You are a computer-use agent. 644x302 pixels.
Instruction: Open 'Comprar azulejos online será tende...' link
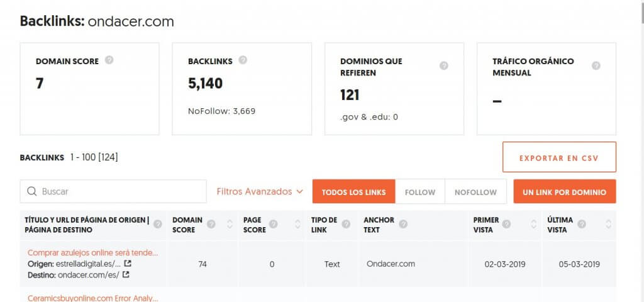tap(93, 252)
